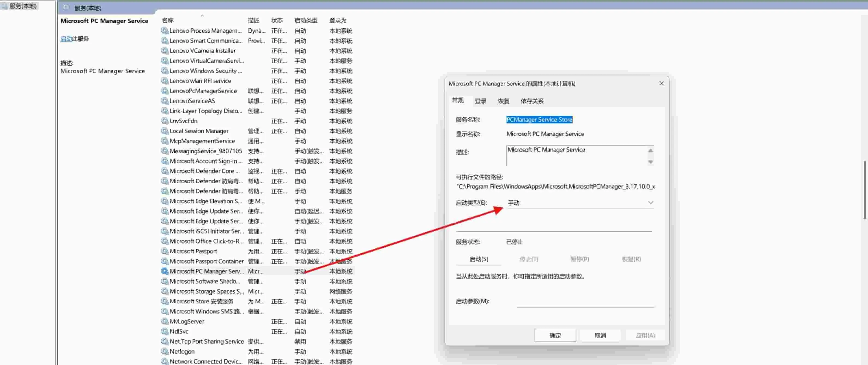Click the gear icon for Microsoft Office Click-to-Run
868x365 pixels.
coord(164,241)
